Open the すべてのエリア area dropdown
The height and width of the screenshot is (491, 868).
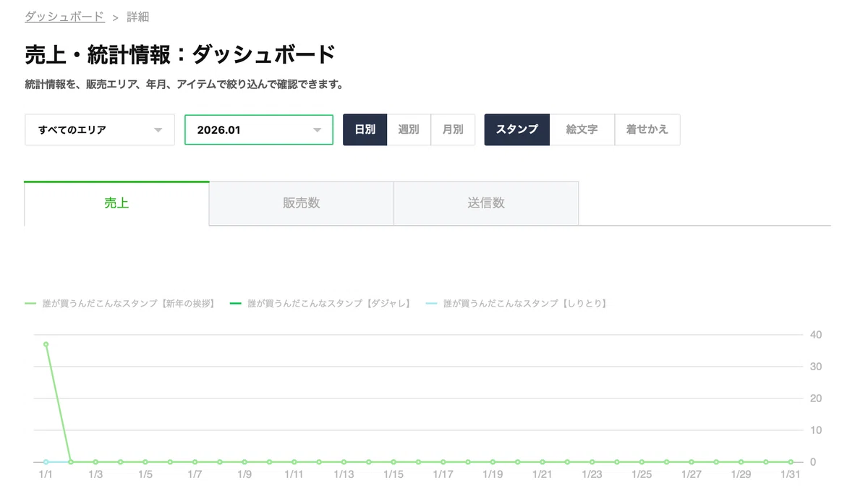pos(100,130)
